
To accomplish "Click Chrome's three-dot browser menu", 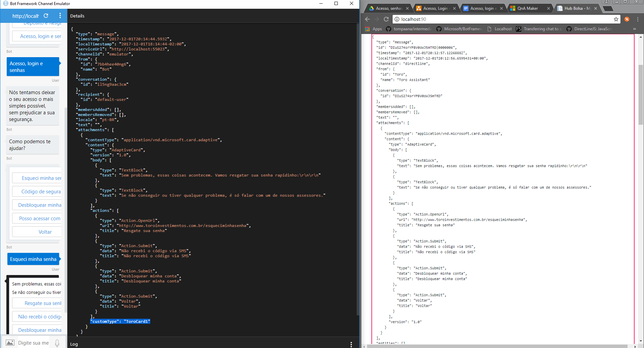I will [638, 19].
